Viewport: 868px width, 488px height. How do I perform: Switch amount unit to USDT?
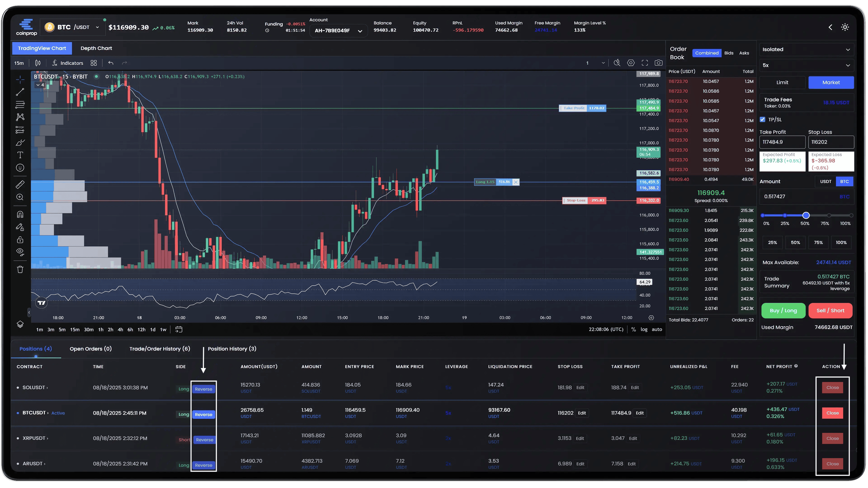[826, 181]
